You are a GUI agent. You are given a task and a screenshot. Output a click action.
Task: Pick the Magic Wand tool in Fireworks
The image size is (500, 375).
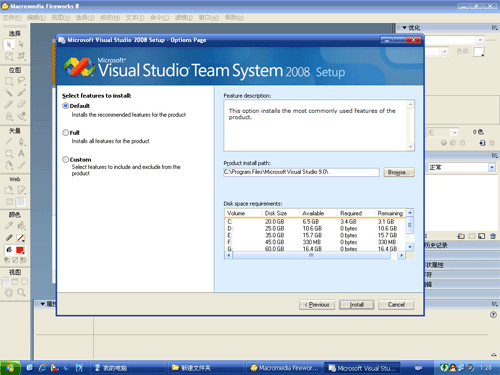9,93
